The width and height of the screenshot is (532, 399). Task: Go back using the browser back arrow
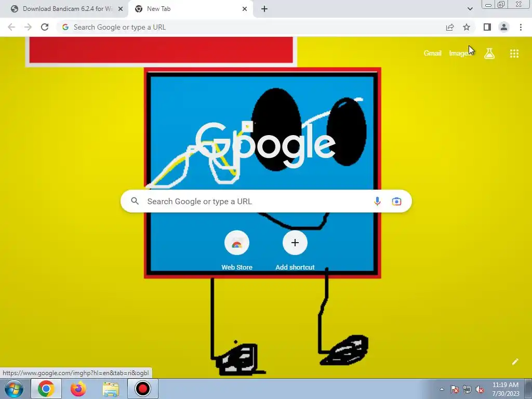coord(11,27)
